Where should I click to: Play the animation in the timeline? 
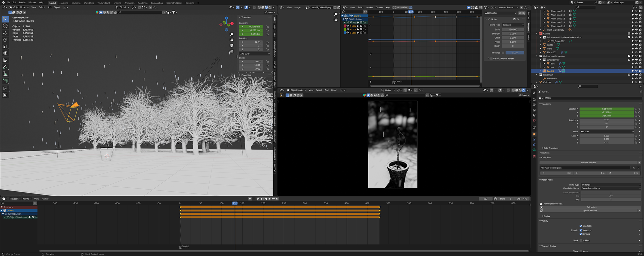[x=269, y=199]
